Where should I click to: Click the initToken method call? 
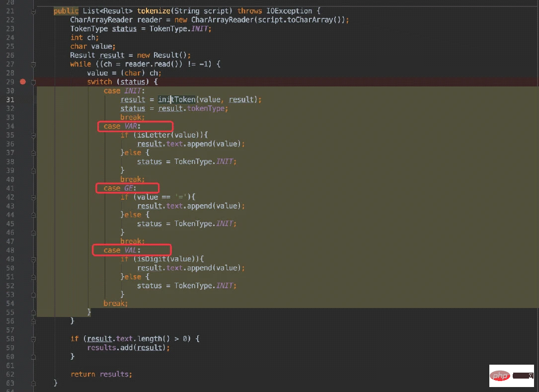pos(177,100)
